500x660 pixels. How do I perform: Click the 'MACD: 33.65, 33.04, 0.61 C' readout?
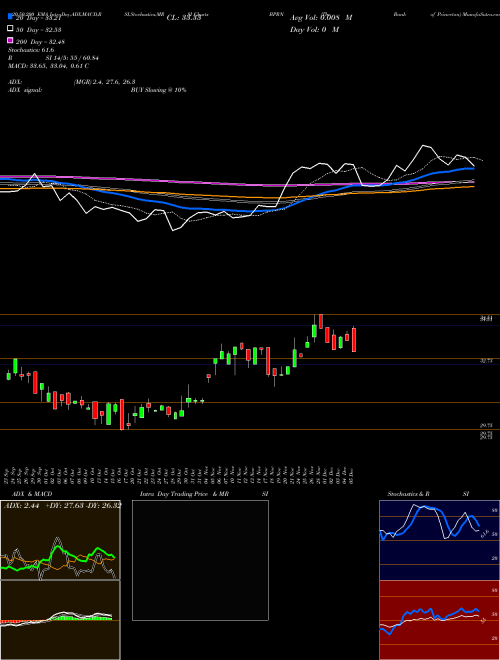pos(48,66)
